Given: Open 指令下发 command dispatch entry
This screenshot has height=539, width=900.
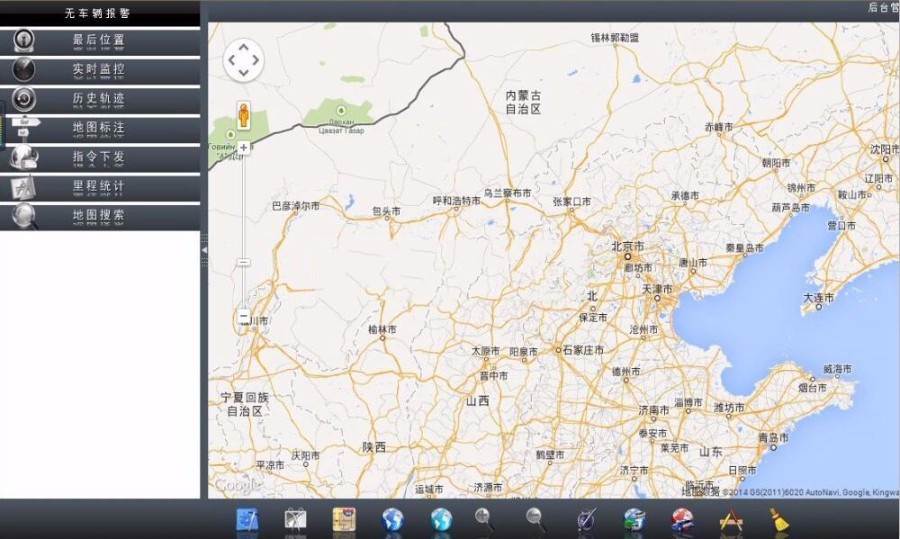Looking at the screenshot, I should (x=98, y=157).
